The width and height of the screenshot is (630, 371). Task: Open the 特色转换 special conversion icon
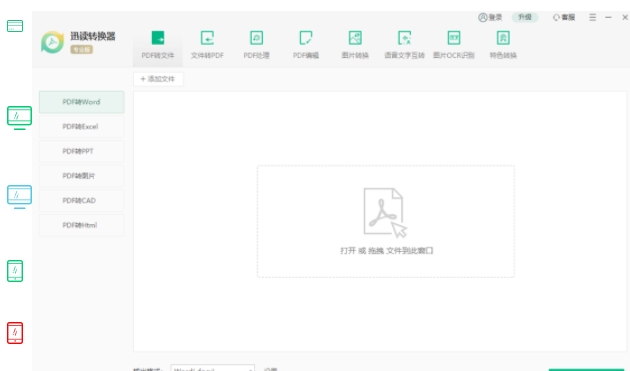pyautogui.click(x=503, y=38)
